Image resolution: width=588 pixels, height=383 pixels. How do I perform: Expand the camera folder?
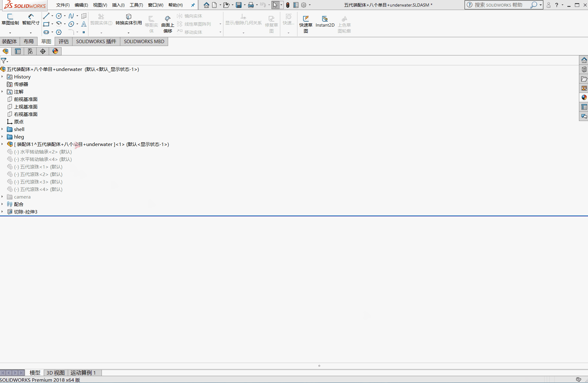coord(2,197)
